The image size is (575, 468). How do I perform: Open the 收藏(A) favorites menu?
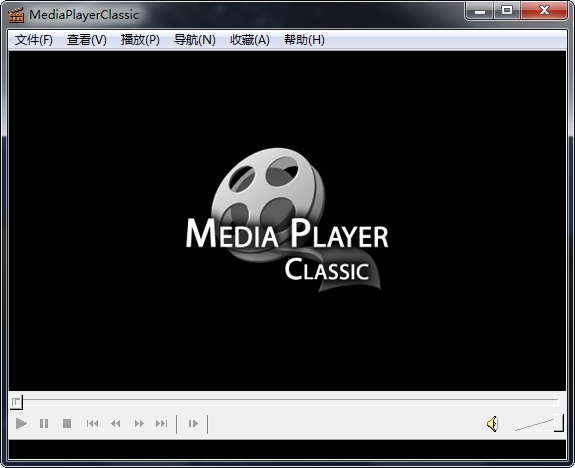tap(250, 40)
